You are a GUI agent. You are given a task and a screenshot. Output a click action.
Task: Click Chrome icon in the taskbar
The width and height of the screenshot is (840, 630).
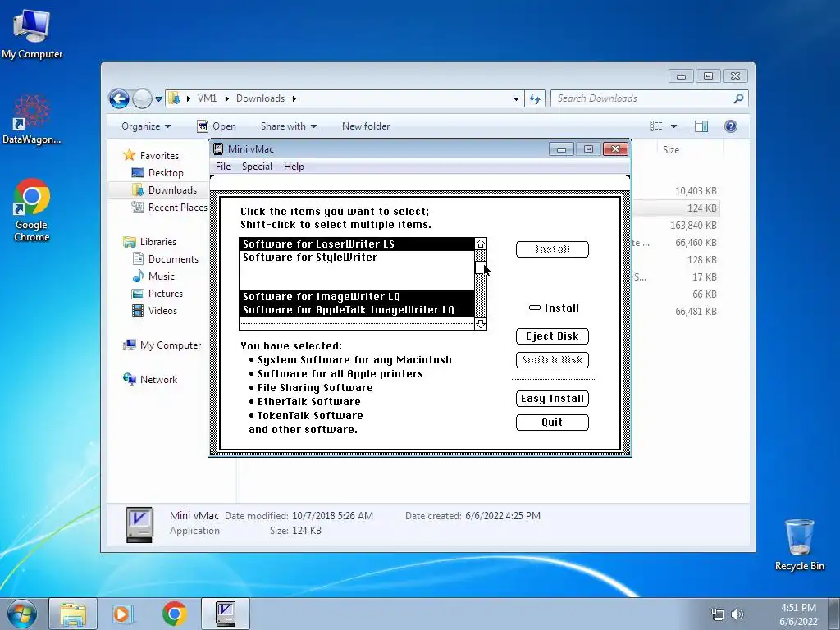(x=174, y=614)
